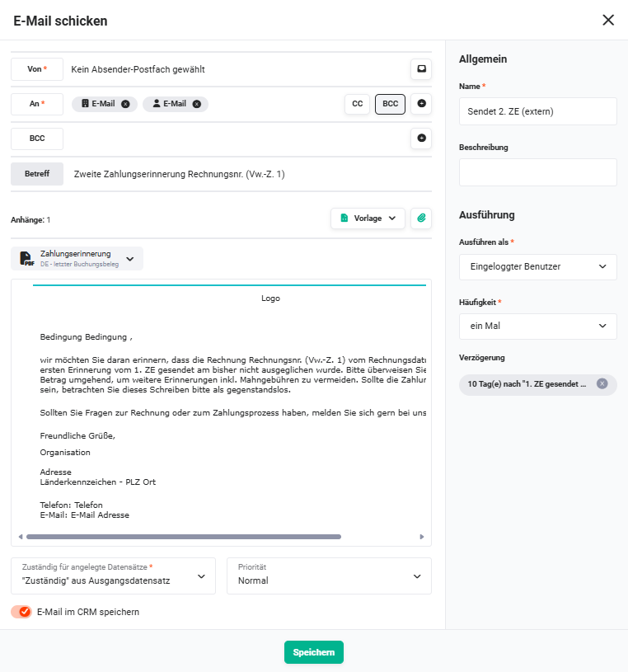Click the empty BCC recipients field

pyautogui.click(x=237, y=139)
